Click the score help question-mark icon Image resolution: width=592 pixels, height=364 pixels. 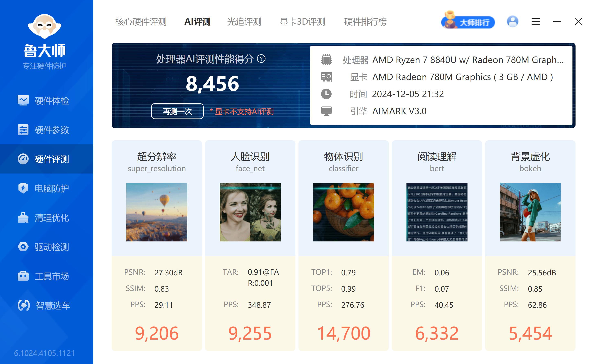[x=261, y=59]
